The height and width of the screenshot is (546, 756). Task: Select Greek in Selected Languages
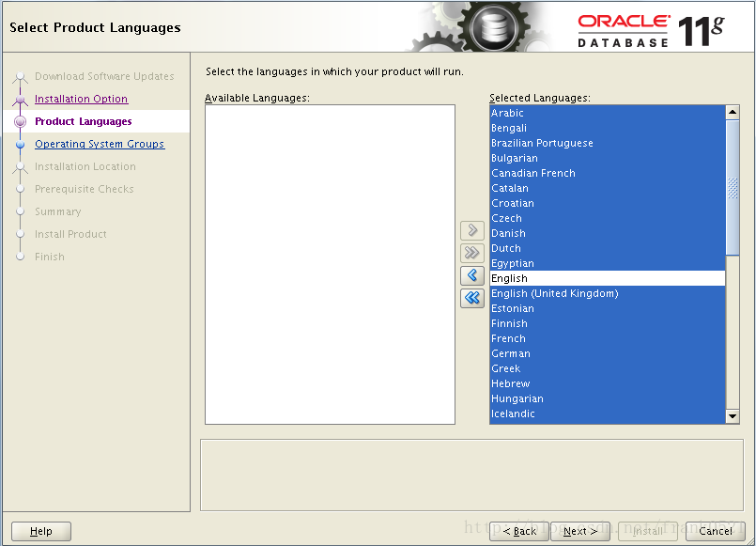(x=608, y=368)
